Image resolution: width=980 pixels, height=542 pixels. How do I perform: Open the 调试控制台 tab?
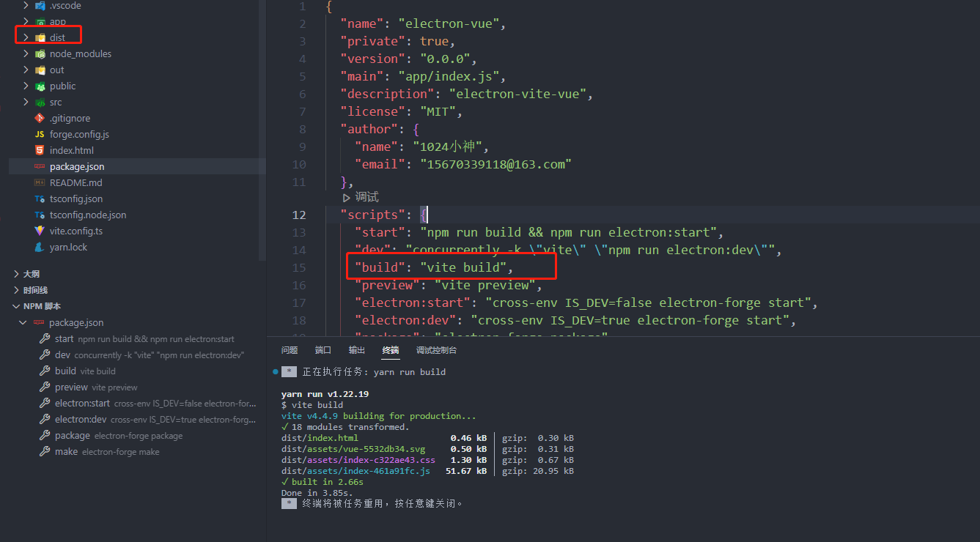437,350
